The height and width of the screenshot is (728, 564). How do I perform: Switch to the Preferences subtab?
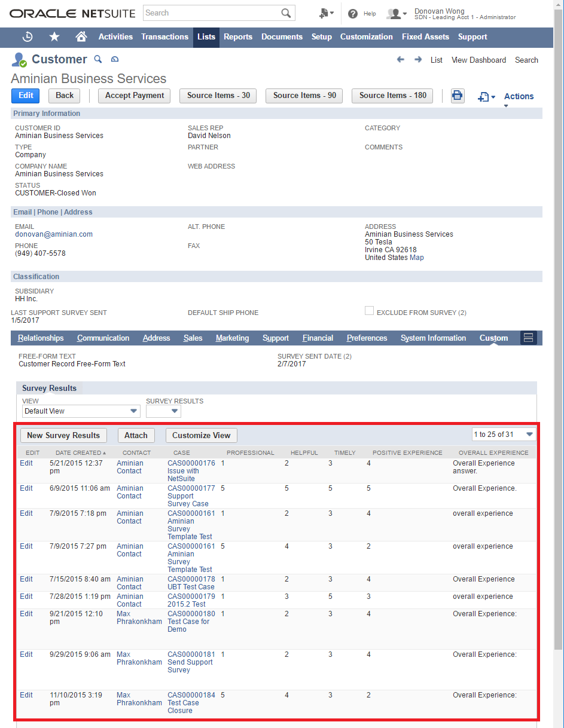[x=367, y=338]
